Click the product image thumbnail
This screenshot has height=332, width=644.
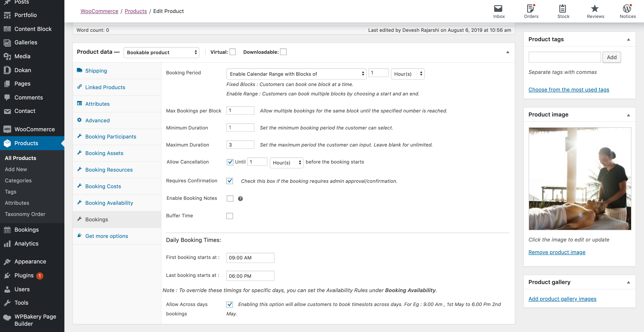[580, 179]
